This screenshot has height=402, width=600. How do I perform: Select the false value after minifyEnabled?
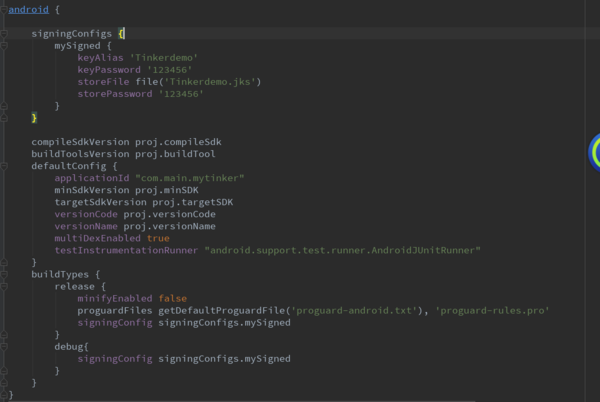(173, 298)
